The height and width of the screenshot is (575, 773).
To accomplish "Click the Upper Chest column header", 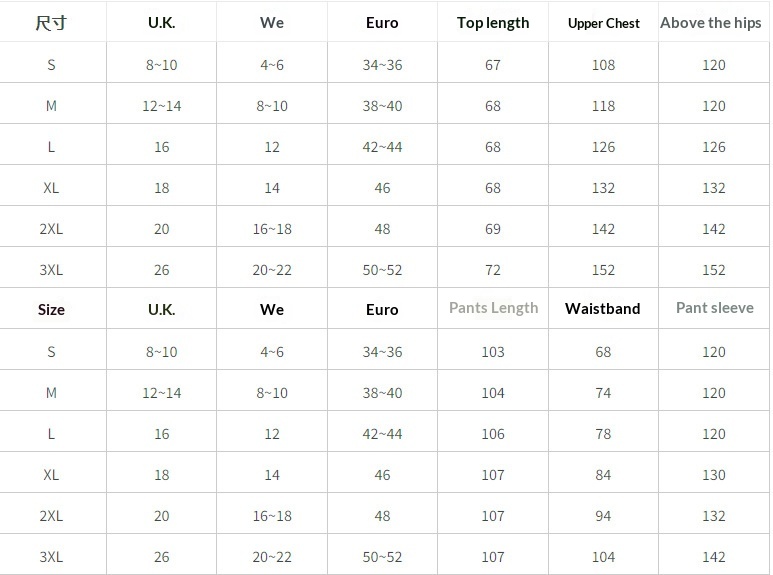I will point(604,23).
